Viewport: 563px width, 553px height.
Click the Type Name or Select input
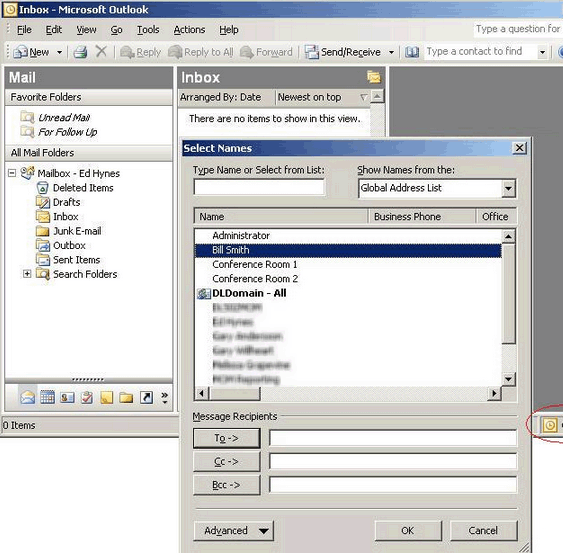(259, 187)
